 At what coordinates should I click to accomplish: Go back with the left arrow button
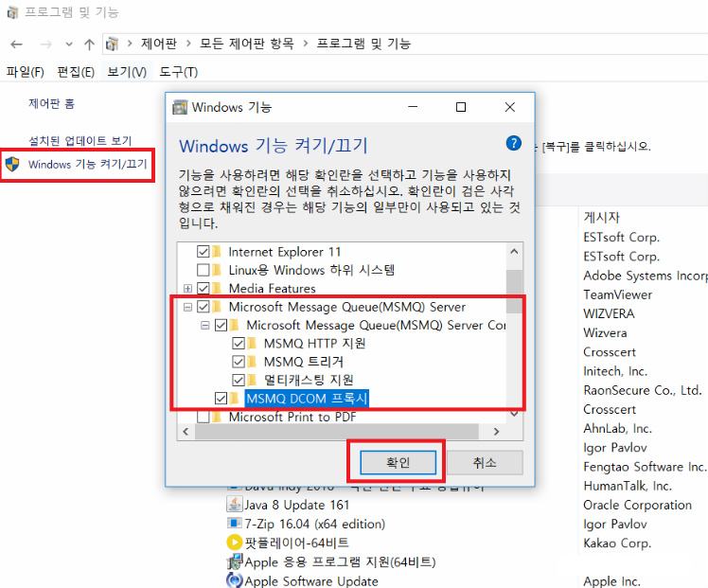click(x=17, y=45)
